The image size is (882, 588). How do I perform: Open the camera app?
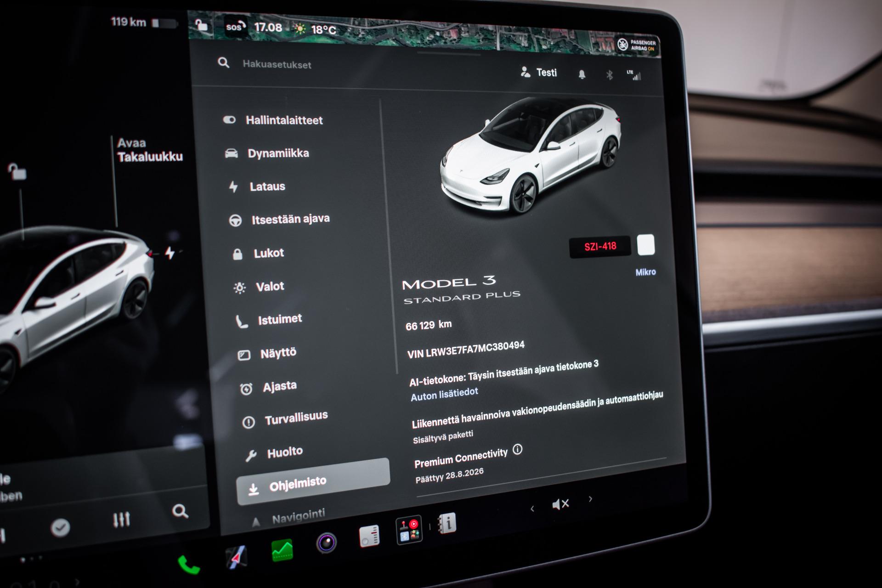click(x=326, y=543)
